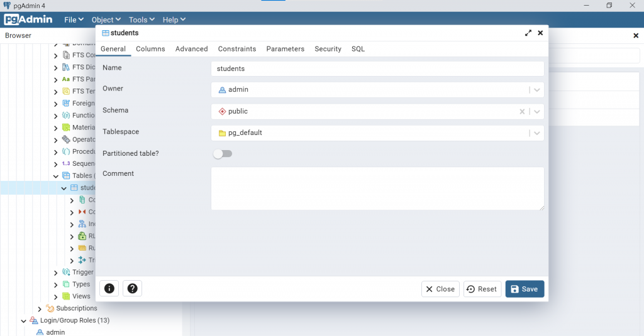Switch to the Constraints tab

pos(237,49)
